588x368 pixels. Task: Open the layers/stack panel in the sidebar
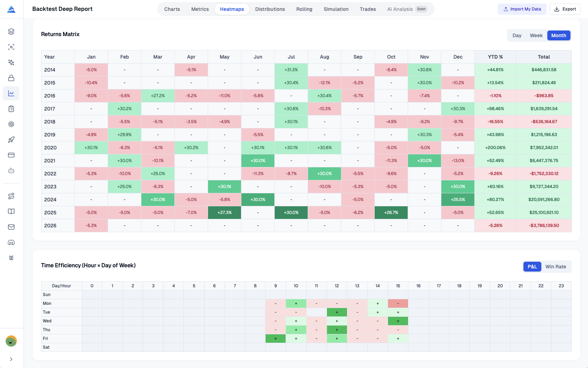click(11, 31)
